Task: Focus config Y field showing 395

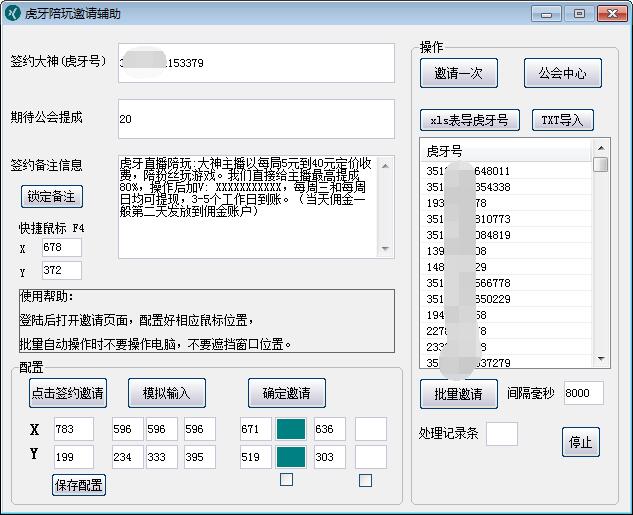Action: tap(200, 457)
